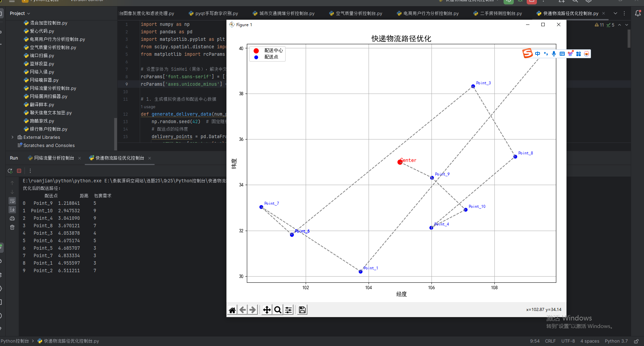The height and width of the screenshot is (346, 644).
Task: Toggle Chinese/English input mode
Action: (538, 54)
